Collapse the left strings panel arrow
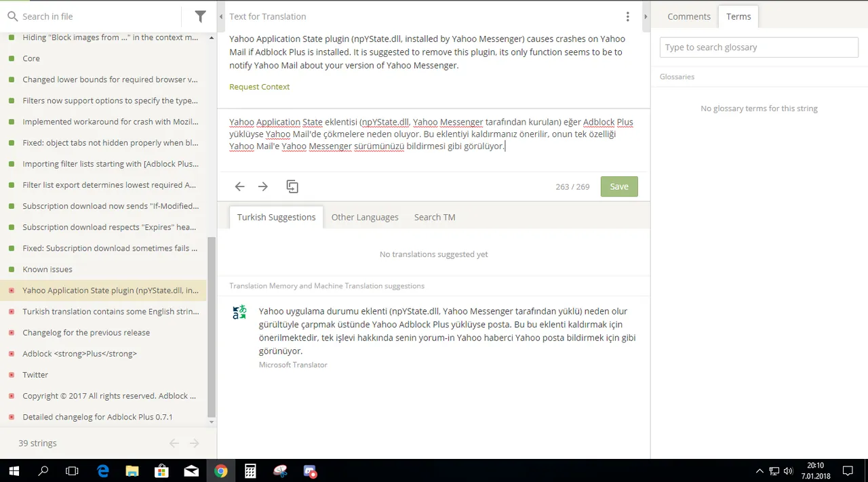This screenshot has width=868, height=482. click(222, 16)
